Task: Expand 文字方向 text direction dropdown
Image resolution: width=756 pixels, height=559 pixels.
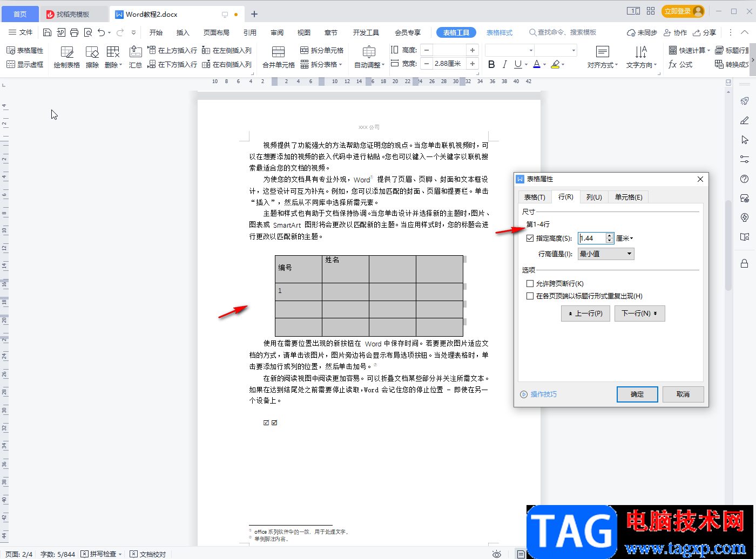Action: pos(642,65)
